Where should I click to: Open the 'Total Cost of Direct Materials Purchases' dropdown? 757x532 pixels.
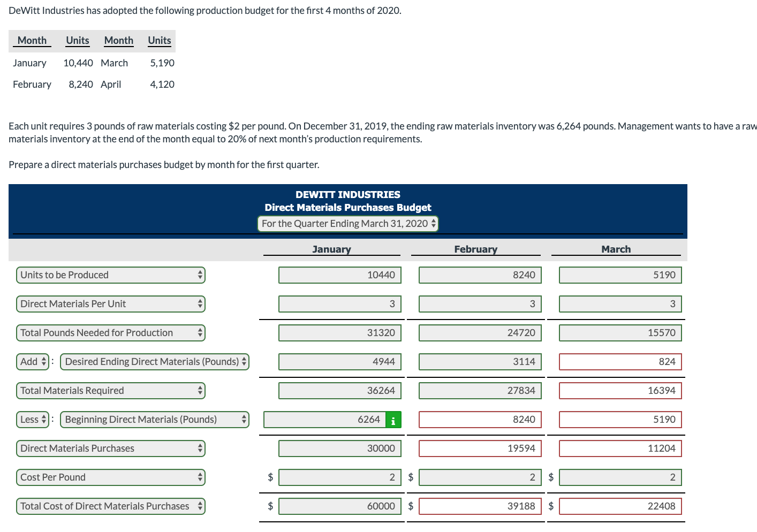point(111,506)
